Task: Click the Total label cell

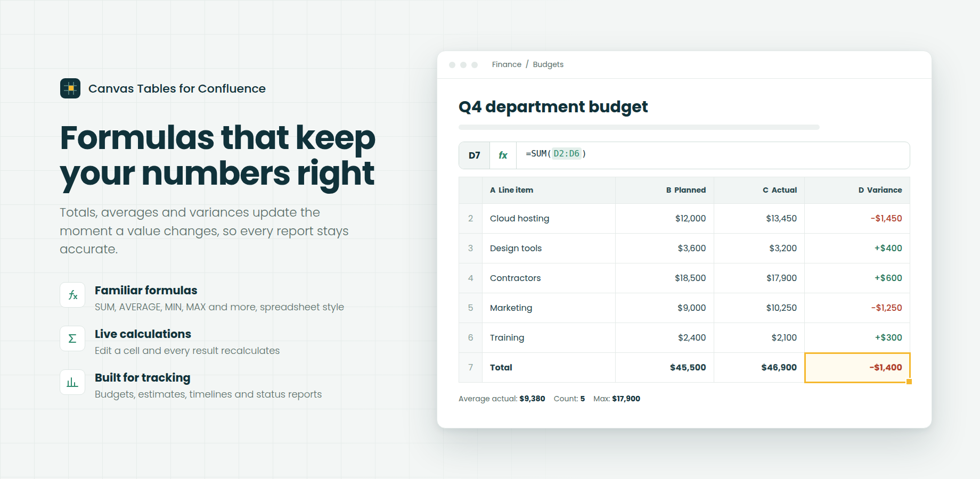Action: click(549, 367)
